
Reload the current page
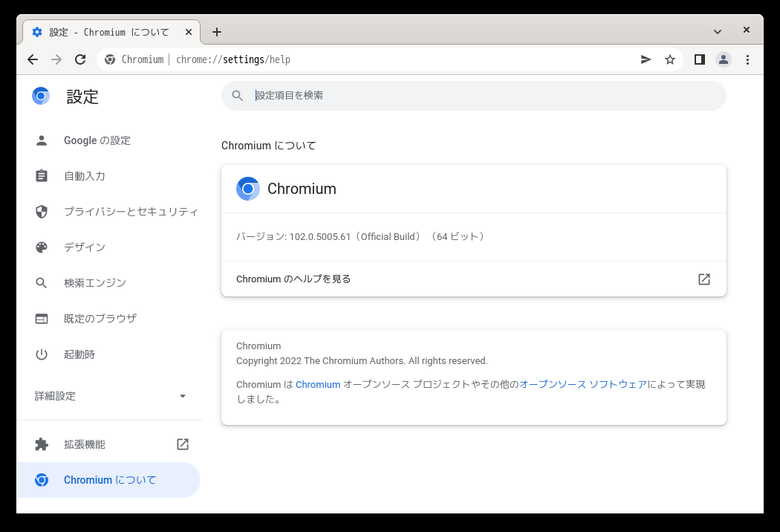click(80, 59)
